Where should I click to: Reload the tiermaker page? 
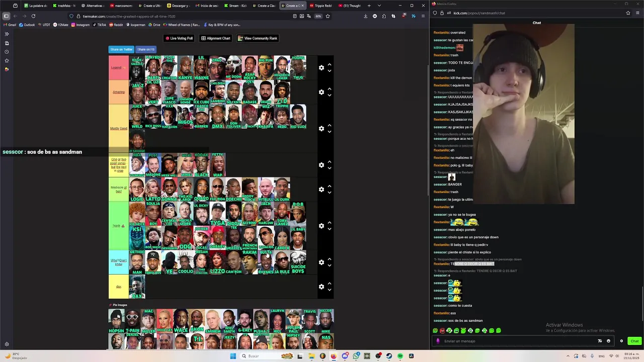click(x=33, y=16)
